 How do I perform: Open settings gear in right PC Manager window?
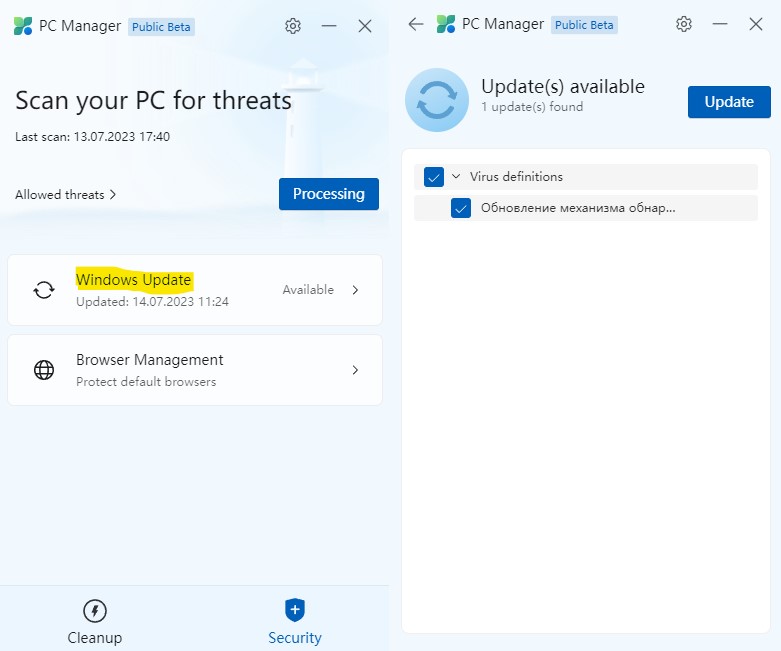click(x=684, y=24)
